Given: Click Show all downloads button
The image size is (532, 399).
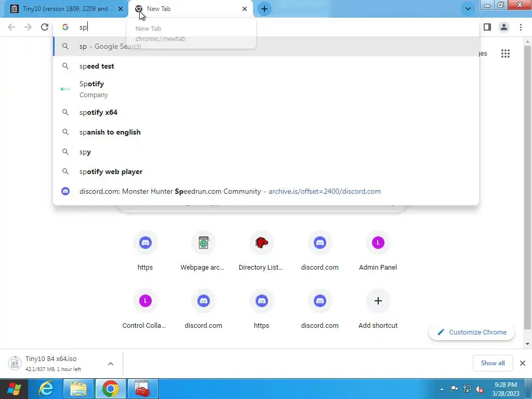Looking at the screenshot, I should point(493,363).
